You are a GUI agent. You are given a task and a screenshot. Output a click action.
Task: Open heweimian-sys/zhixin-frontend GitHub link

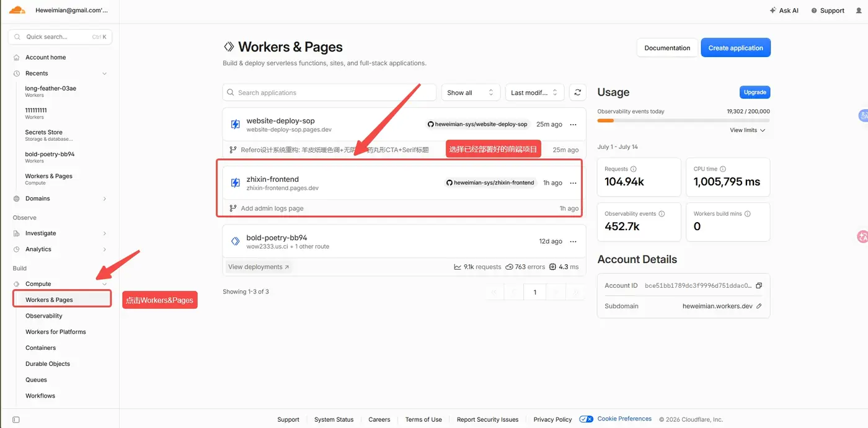[490, 183]
